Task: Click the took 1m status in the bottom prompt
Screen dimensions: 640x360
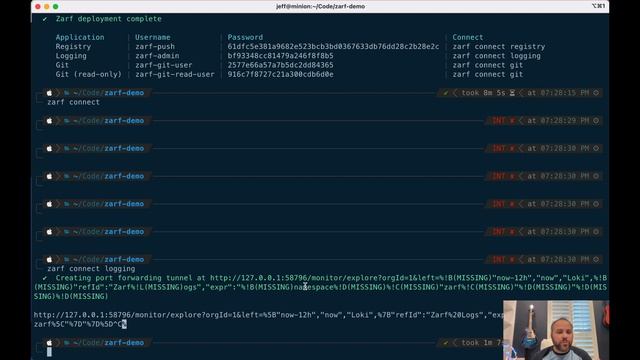Action: tap(482, 343)
